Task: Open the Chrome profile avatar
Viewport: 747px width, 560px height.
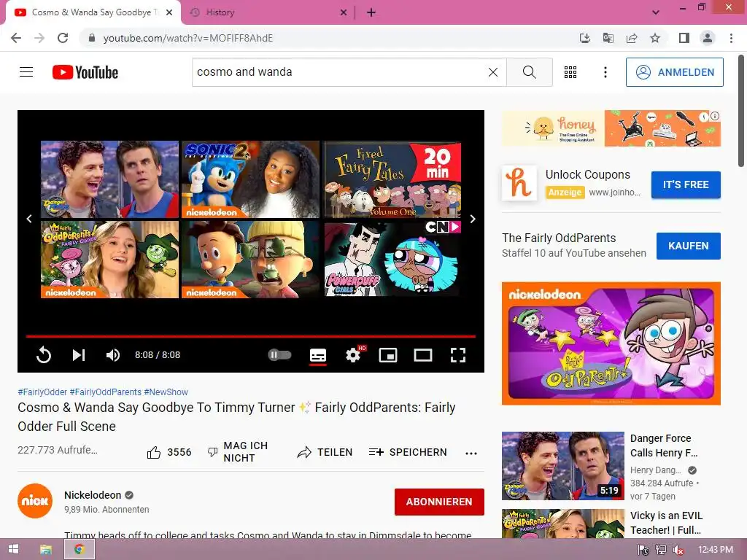Action: 708,38
